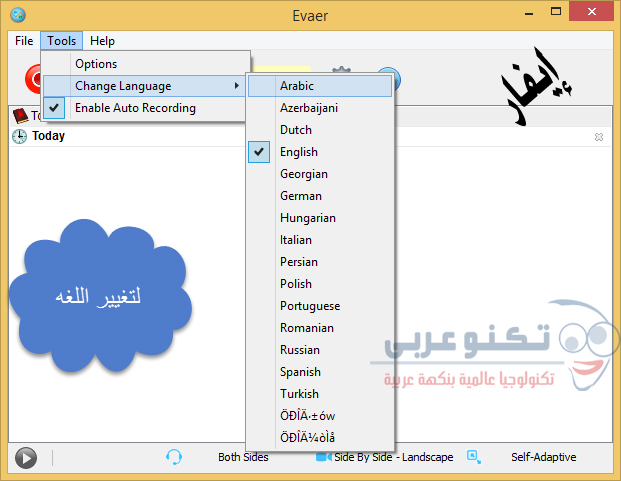Click the Today clock icon
Image resolution: width=621 pixels, height=481 pixels.
[x=19, y=136]
